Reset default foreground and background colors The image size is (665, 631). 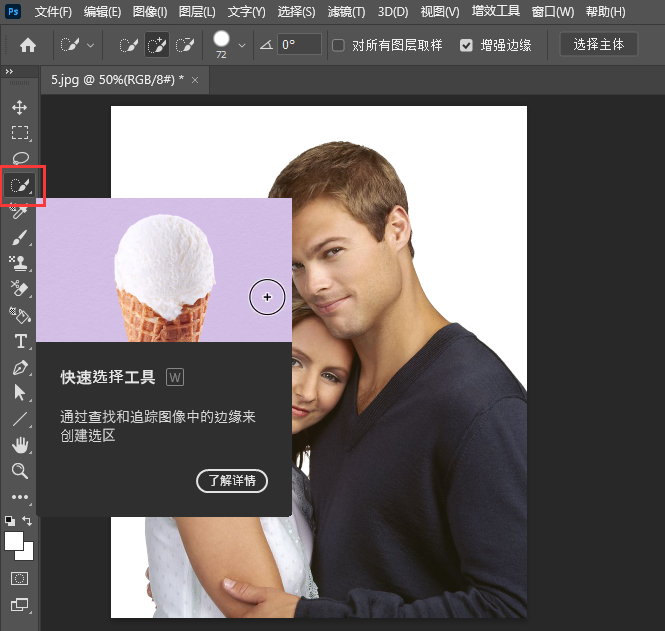[x=9, y=520]
